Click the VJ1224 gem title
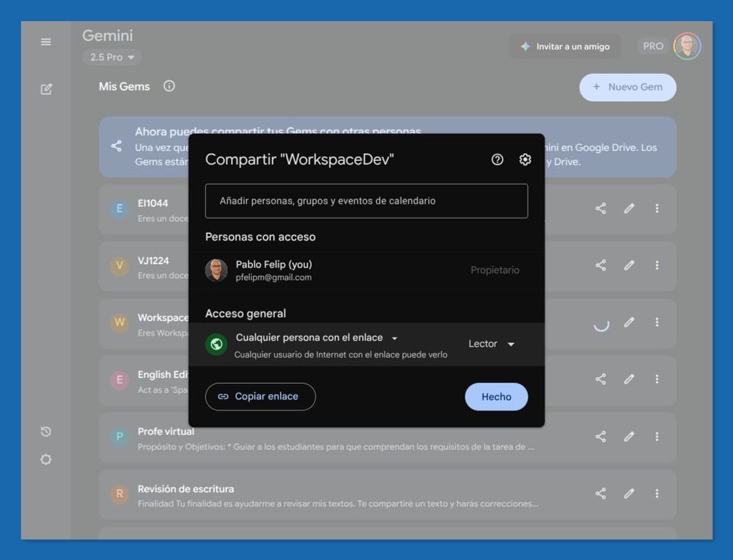Image resolution: width=733 pixels, height=560 pixels. tap(153, 260)
